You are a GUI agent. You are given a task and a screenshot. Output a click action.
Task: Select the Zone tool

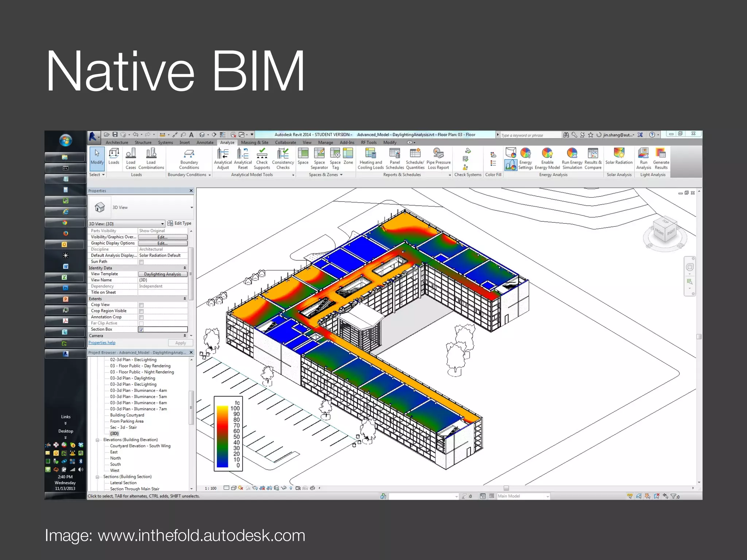(x=348, y=157)
